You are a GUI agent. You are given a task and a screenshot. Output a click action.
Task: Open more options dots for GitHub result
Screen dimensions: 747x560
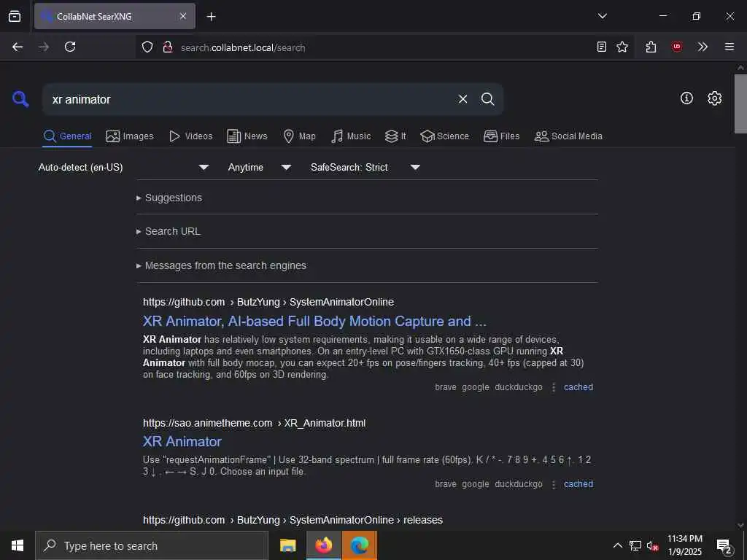click(x=554, y=387)
